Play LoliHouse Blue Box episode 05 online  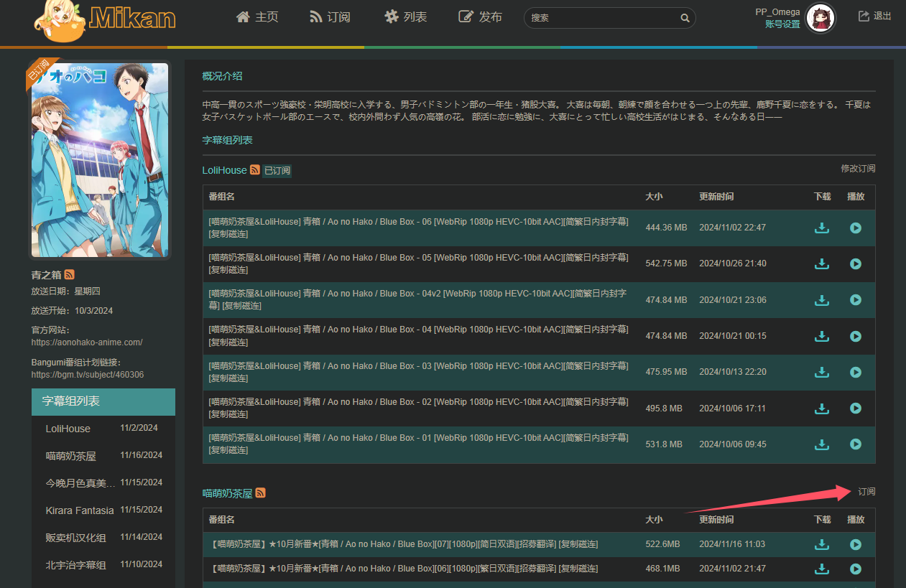click(856, 263)
